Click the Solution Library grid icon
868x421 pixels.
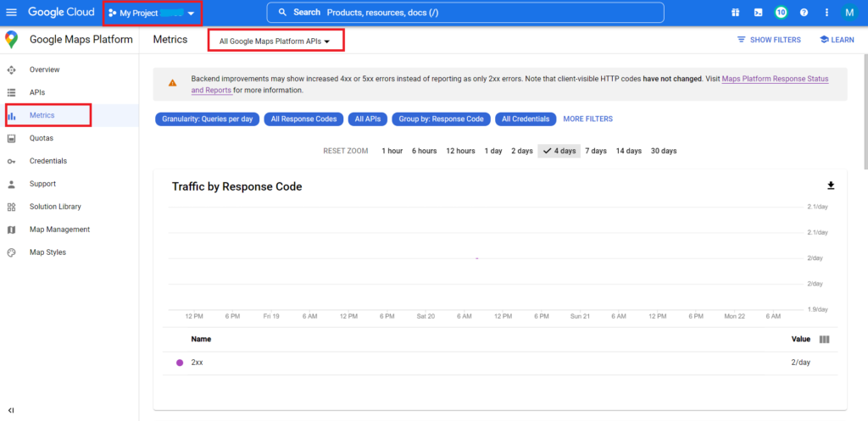(11, 207)
